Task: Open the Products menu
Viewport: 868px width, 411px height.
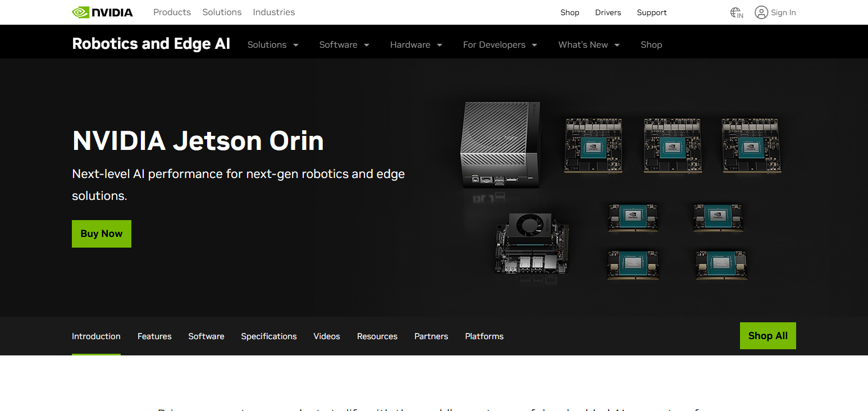Action: pyautogui.click(x=172, y=12)
